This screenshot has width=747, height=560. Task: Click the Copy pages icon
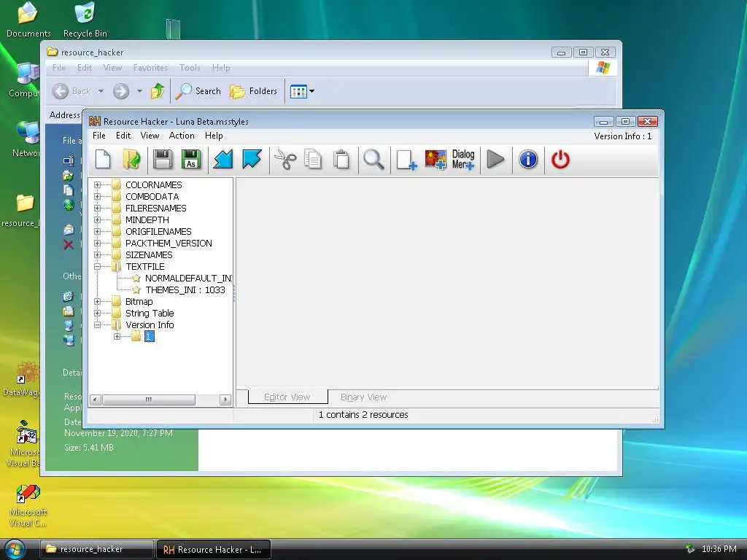(x=312, y=160)
